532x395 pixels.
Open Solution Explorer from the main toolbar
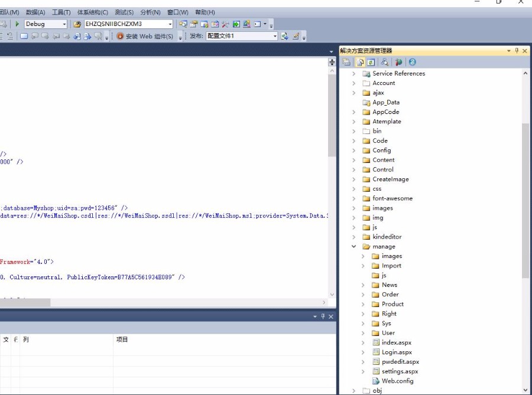point(183,24)
